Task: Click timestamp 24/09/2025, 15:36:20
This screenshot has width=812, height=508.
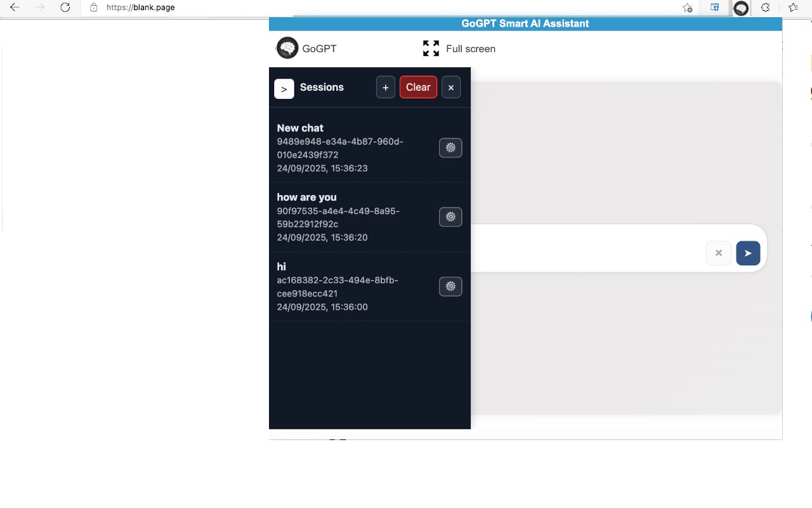Action: (322, 237)
